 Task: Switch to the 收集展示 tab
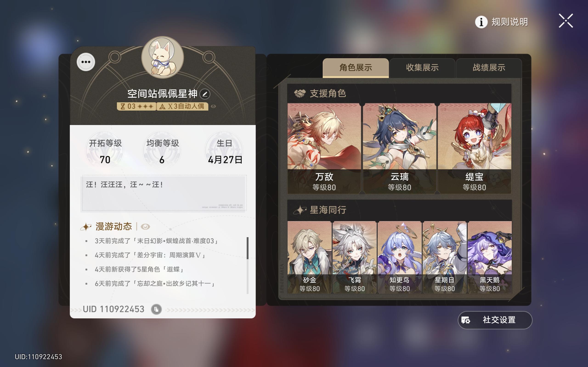point(422,68)
